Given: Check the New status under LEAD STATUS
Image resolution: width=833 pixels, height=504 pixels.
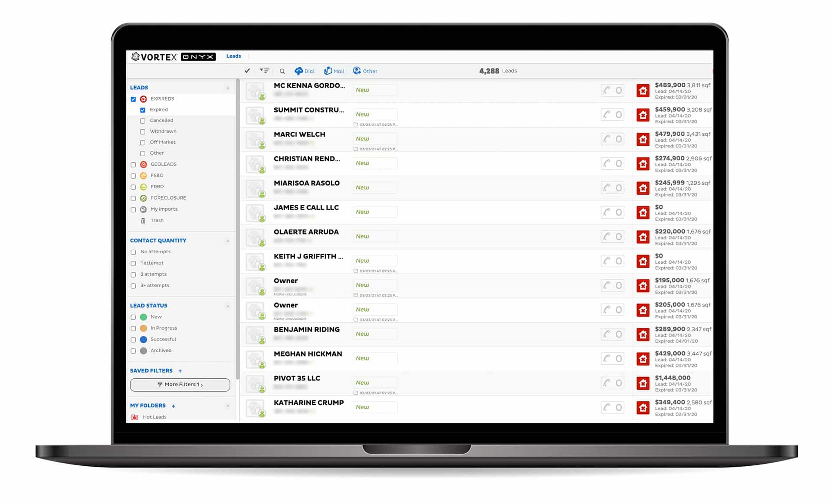Looking at the screenshot, I should click(x=134, y=317).
